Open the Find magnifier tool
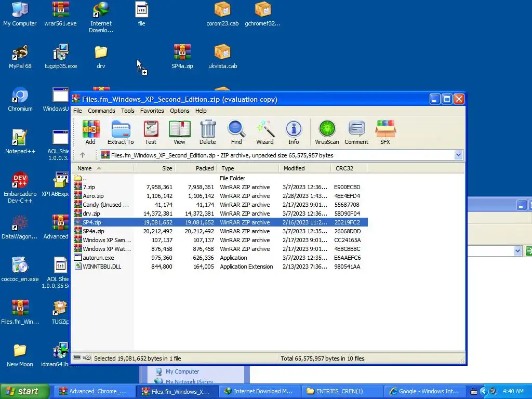The height and width of the screenshot is (399, 532). tap(236, 132)
